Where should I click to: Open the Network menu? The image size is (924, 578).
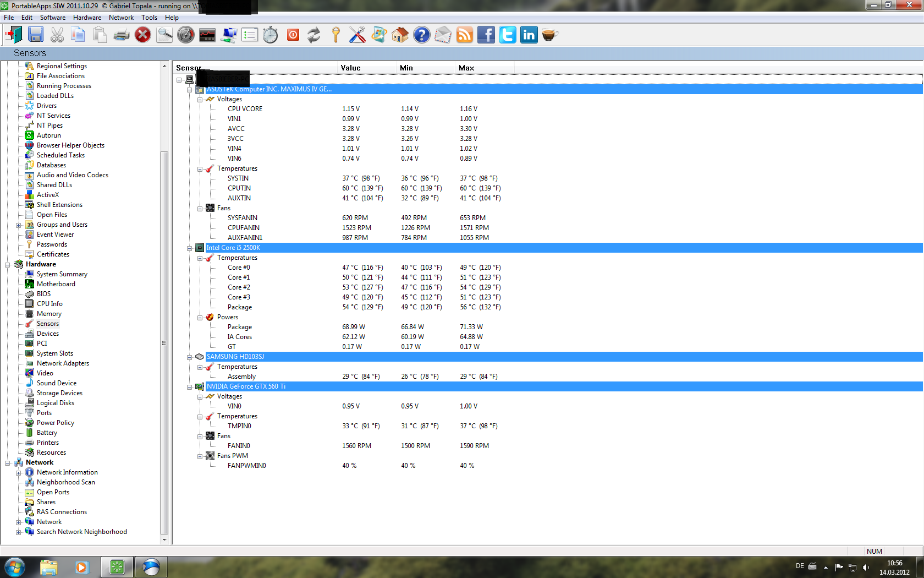[122, 18]
